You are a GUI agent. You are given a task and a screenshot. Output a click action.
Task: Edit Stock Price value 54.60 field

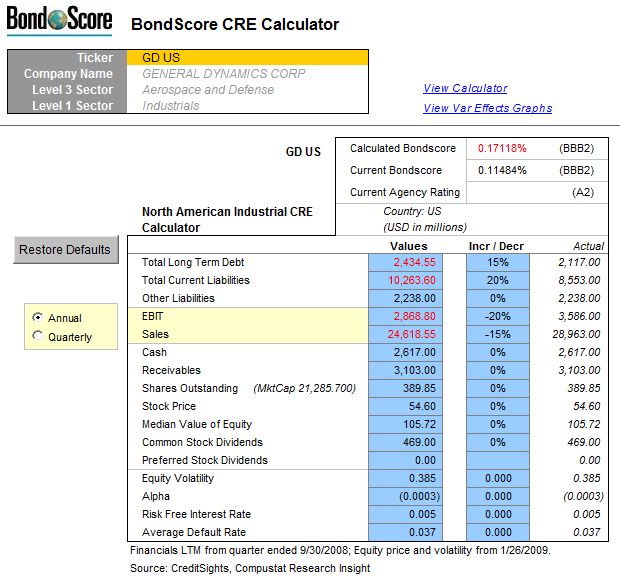click(405, 406)
